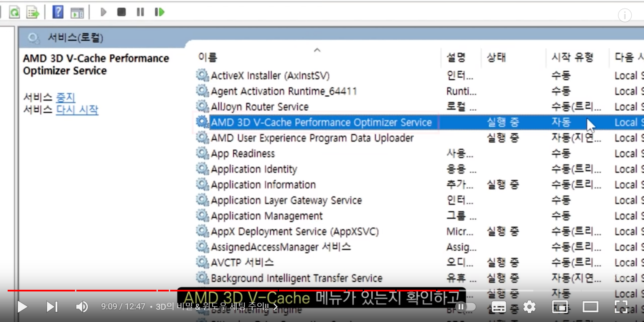
Task: Enable miniplayer mode
Action: click(x=560, y=306)
